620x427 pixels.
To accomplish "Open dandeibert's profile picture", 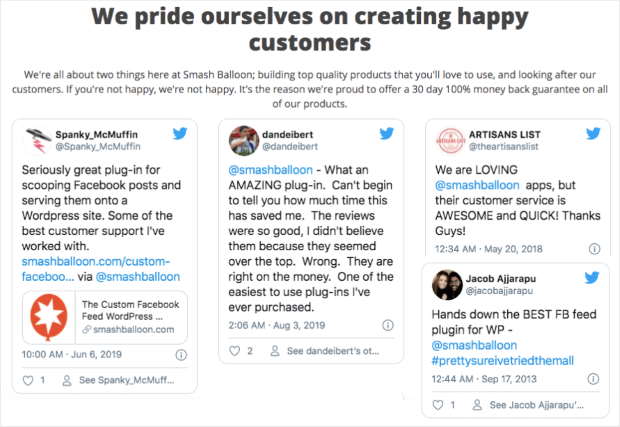I will tap(243, 141).
